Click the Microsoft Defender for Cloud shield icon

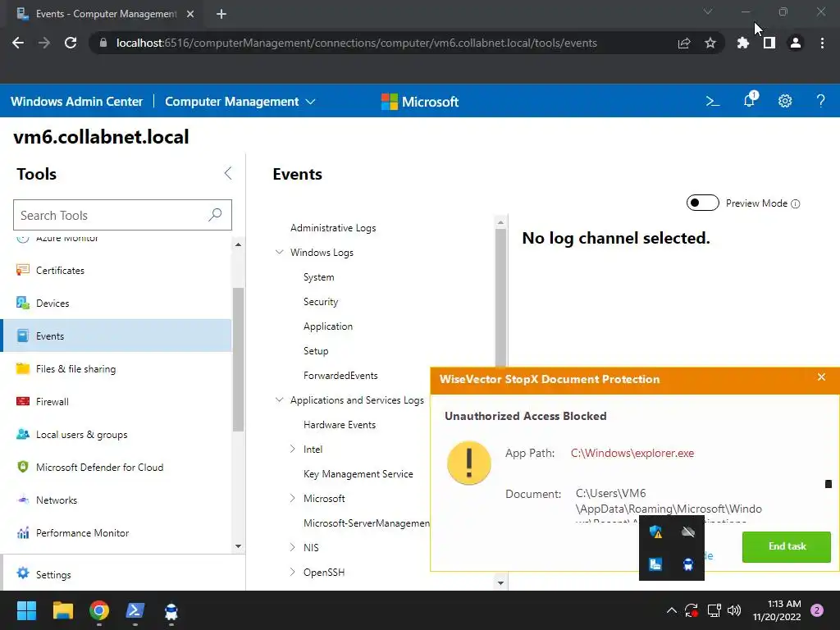[x=22, y=467]
